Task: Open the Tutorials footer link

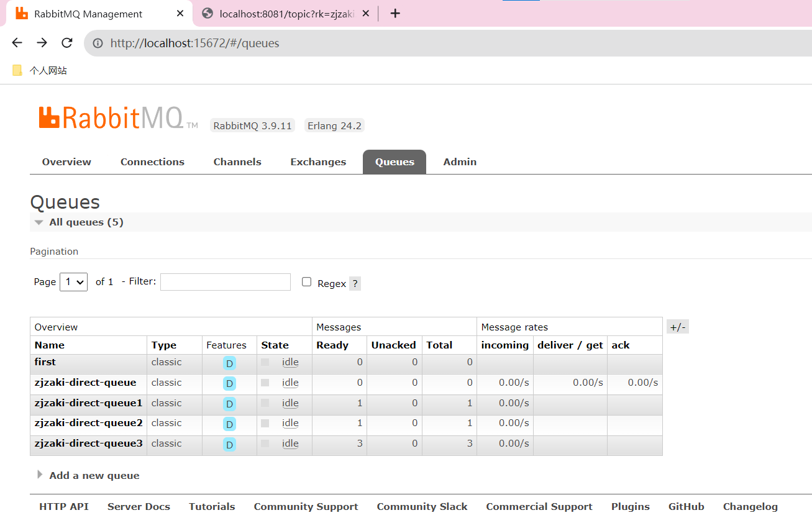Action: [x=212, y=506]
